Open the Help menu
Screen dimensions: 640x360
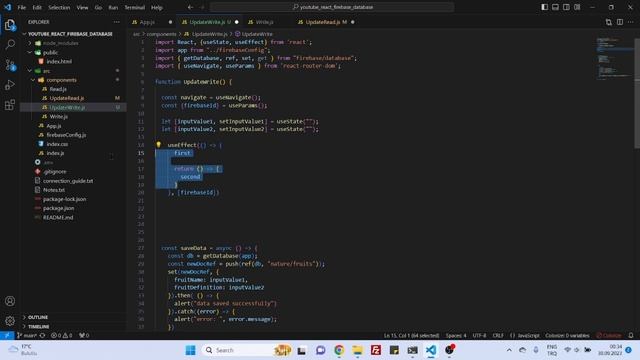tap(157, 7)
